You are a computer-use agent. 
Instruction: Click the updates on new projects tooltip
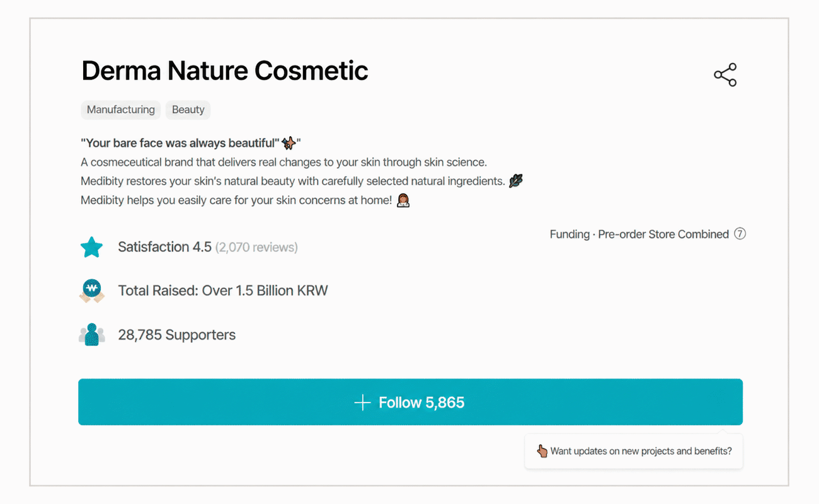[x=634, y=451]
